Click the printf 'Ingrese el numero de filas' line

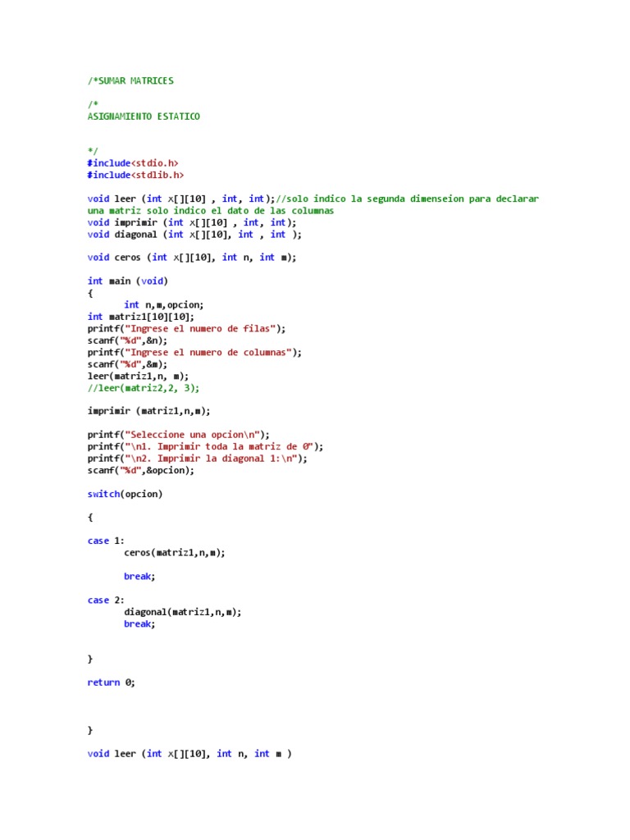click(186, 328)
